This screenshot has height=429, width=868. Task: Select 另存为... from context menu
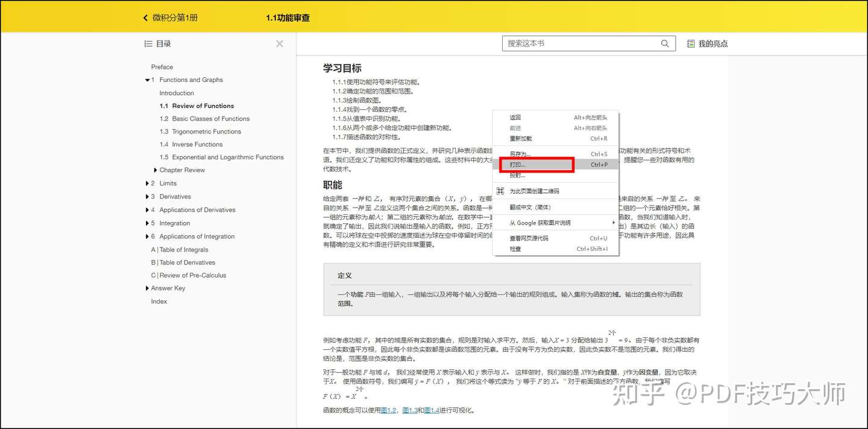coord(556,154)
